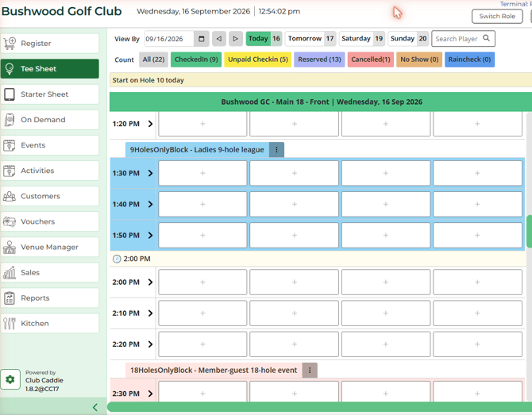Click the Tee Sheet golf ball icon
The width and height of the screenshot is (532, 415).
(x=10, y=69)
